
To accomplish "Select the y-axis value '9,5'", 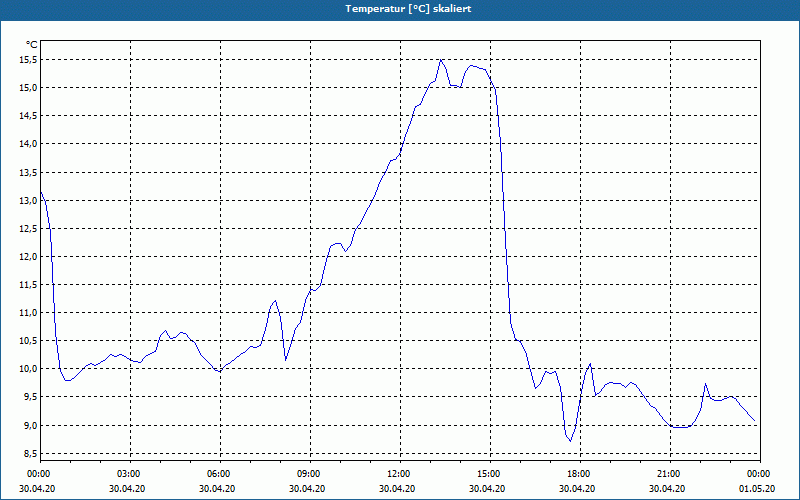I will [x=31, y=397].
